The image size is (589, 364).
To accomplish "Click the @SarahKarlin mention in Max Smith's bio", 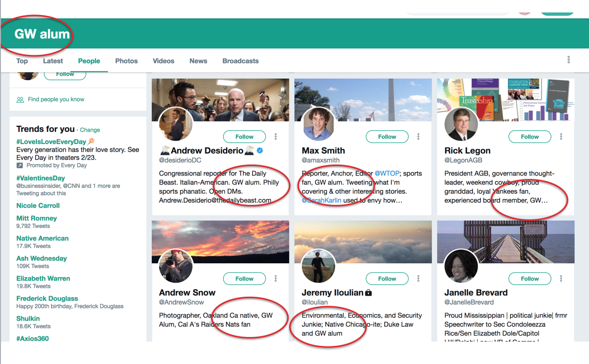I will coord(321,200).
